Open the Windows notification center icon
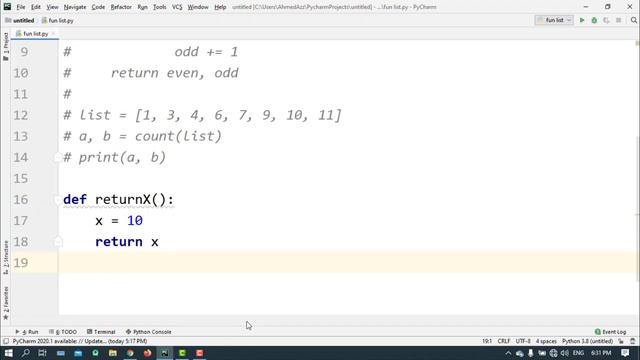Screen dimensions: 640x360 (625, 353)
